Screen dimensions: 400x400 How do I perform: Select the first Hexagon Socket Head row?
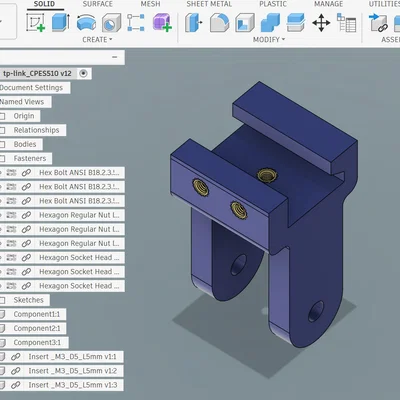pos(62,258)
